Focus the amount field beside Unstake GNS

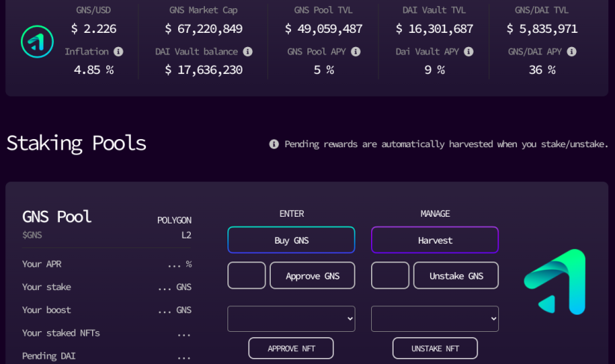pyautogui.click(x=391, y=276)
